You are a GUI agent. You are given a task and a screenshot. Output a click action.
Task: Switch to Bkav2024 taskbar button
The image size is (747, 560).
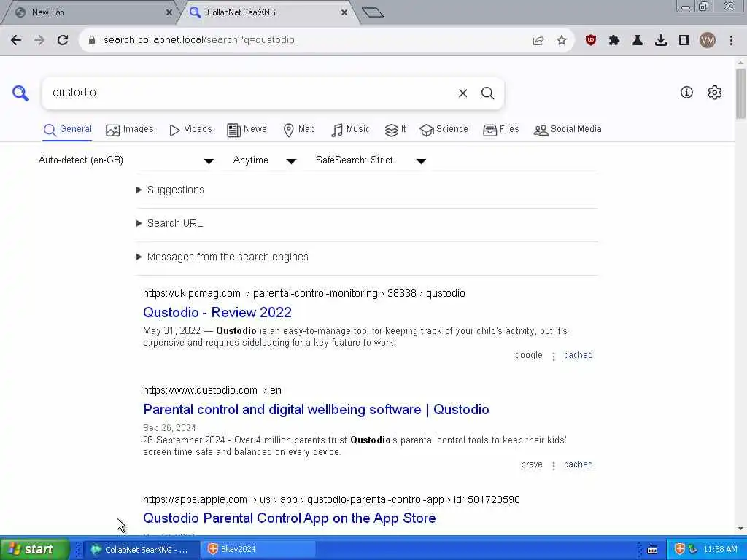click(x=258, y=550)
